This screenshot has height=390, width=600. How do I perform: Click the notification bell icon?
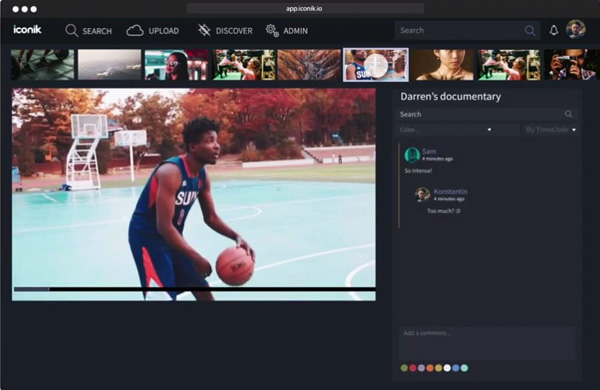point(553,30)
